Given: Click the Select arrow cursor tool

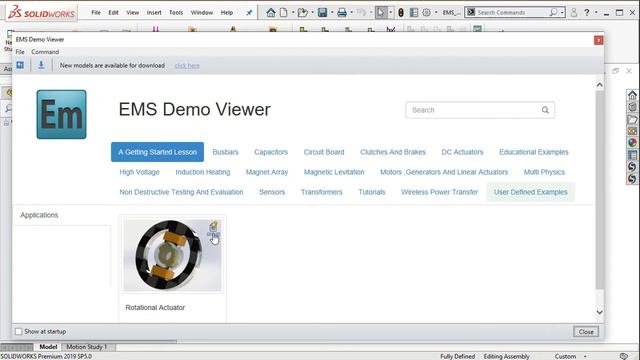Looking at the screenshot, I should pos(380,13).
